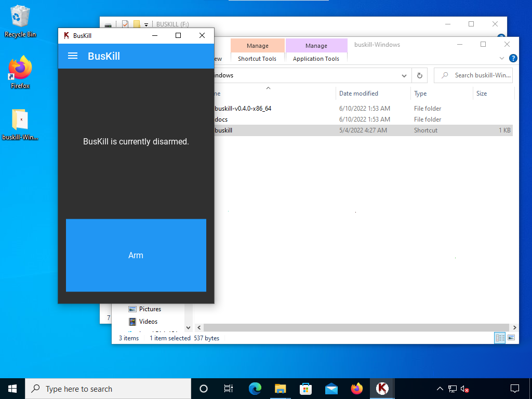Screen dimensions: 532x399
Task: Toggle the muted volume icon in tray
Action: pos(465,389)
